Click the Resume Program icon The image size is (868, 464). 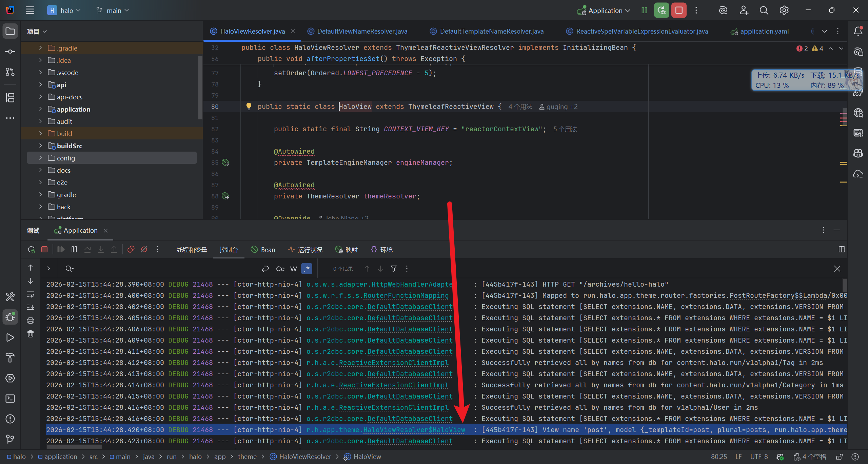click(61, 250)
